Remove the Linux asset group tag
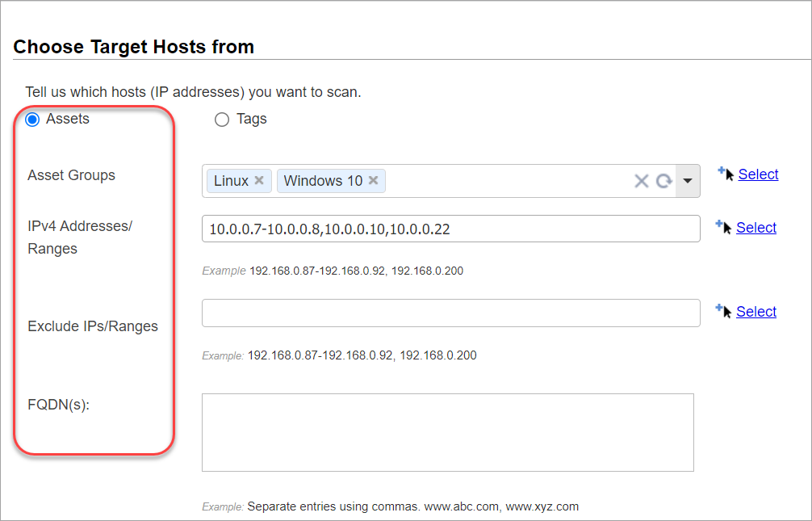Viewport: 812px width, 521px height. tap(260, 180)
